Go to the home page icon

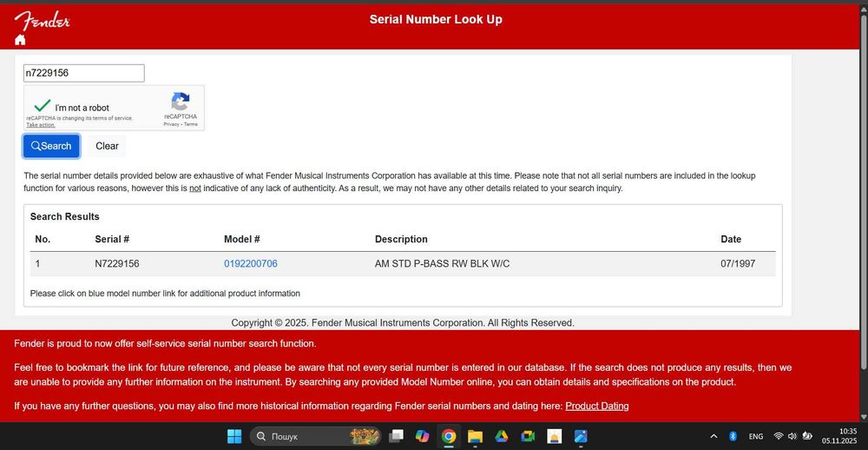20,39
